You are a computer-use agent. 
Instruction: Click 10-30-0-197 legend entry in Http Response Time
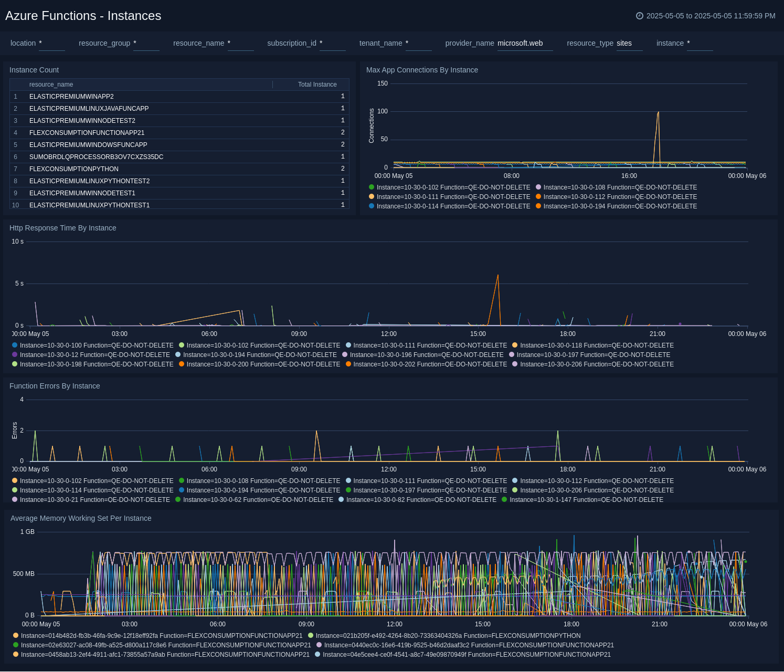coord(590,355)
